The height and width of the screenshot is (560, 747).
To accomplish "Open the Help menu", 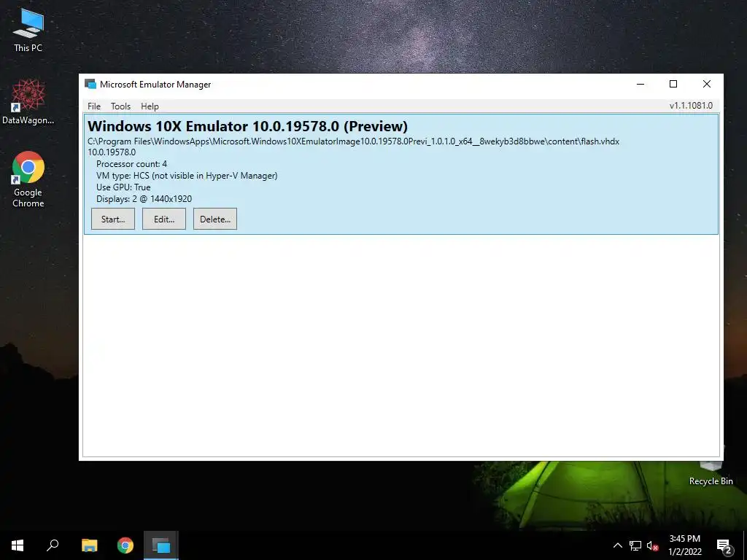I will point(150,106).
